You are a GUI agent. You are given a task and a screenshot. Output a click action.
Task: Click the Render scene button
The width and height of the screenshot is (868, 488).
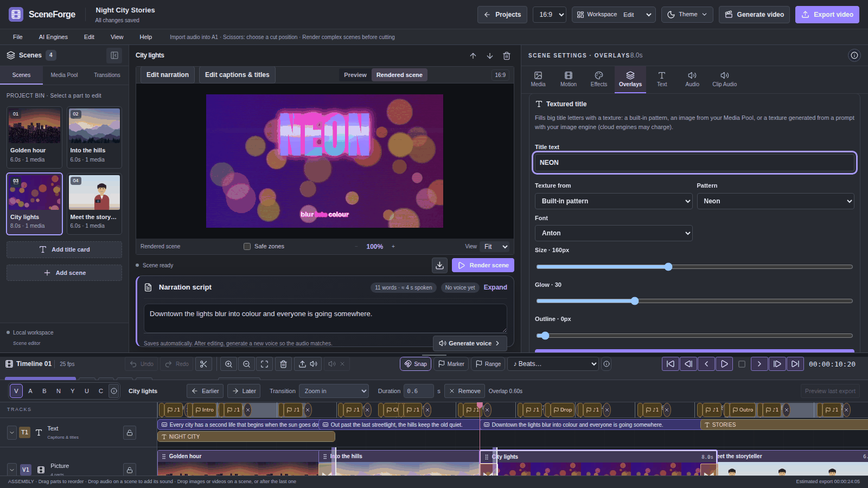(x=483, y=265)
